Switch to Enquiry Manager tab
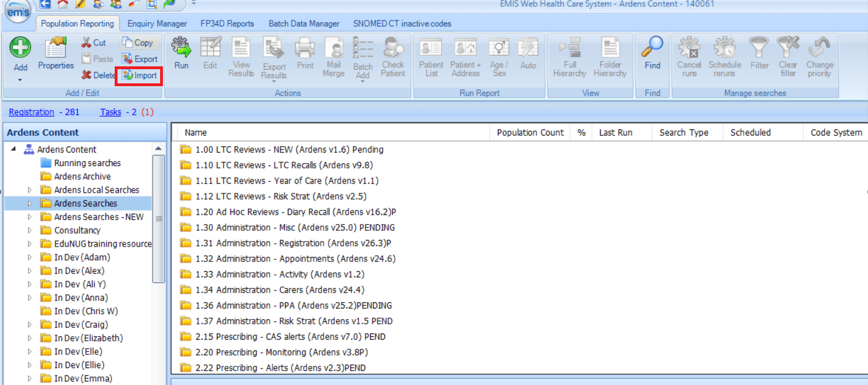 click(x=157, y=24)
